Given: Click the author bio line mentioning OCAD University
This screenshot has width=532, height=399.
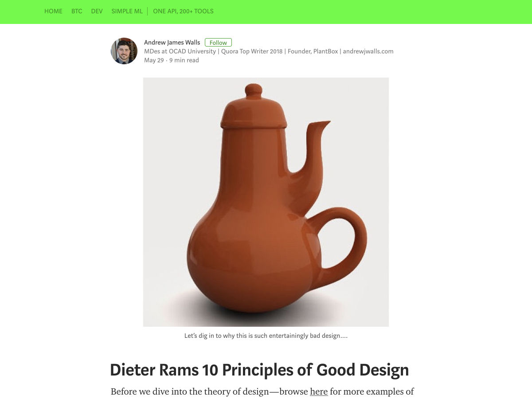Looking at the screenshot, I should (269, 51).
